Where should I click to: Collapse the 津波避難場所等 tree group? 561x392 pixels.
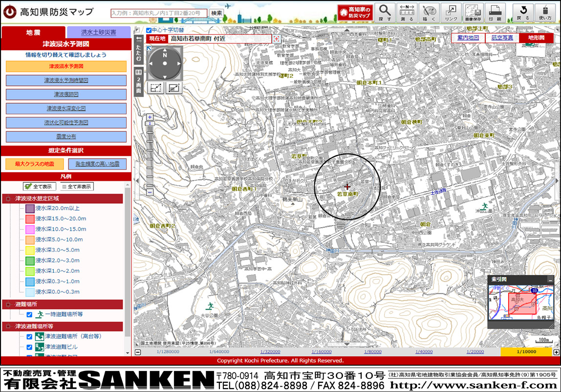click(x=8, y=327)
